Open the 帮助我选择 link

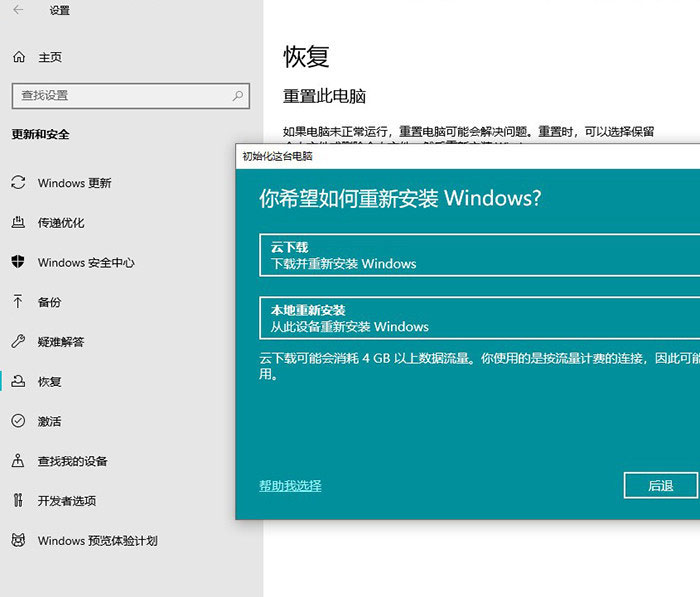point(290,485)
